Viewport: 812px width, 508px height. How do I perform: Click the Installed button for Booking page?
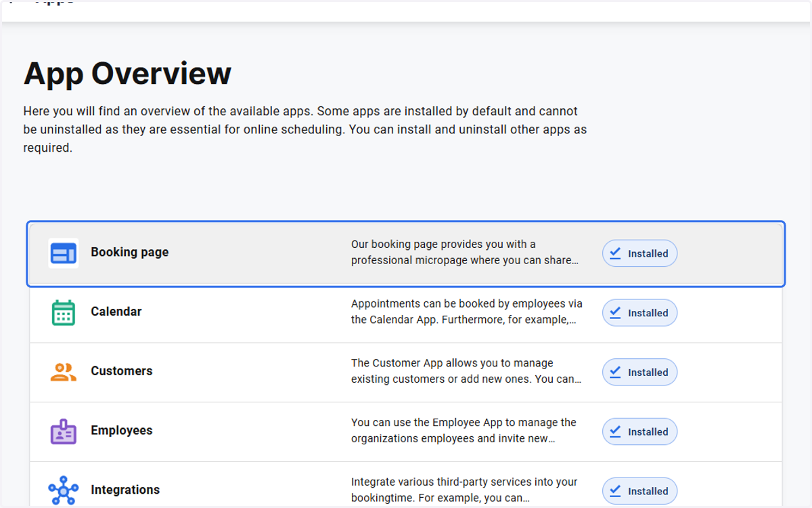[639, 253]
